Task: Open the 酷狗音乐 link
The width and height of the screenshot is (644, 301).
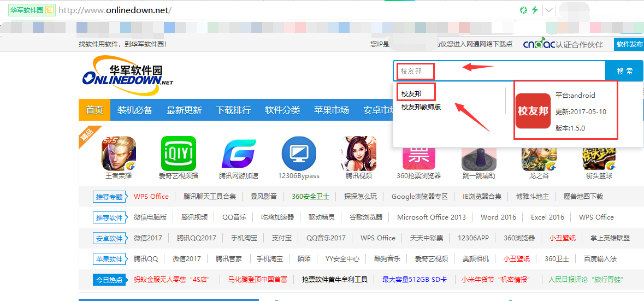Action: [x=387, y=259]
